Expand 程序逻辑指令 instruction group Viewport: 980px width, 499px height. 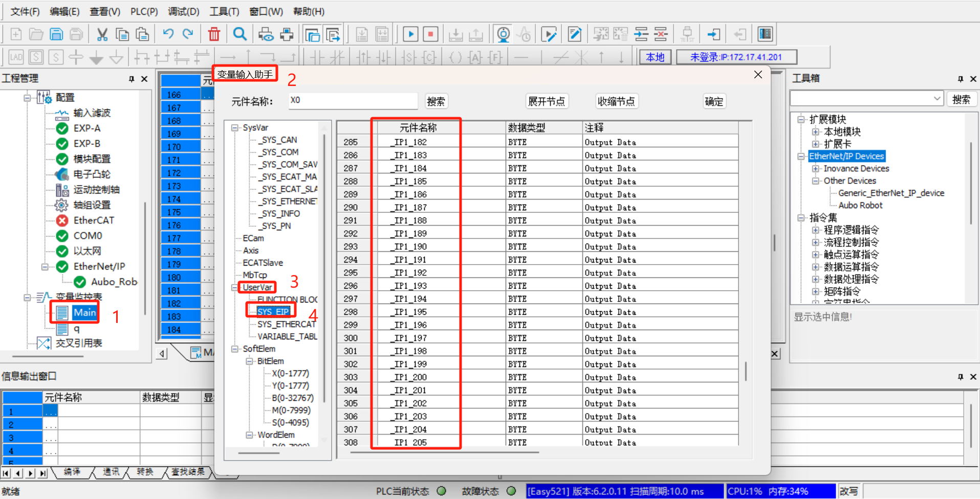816,230
